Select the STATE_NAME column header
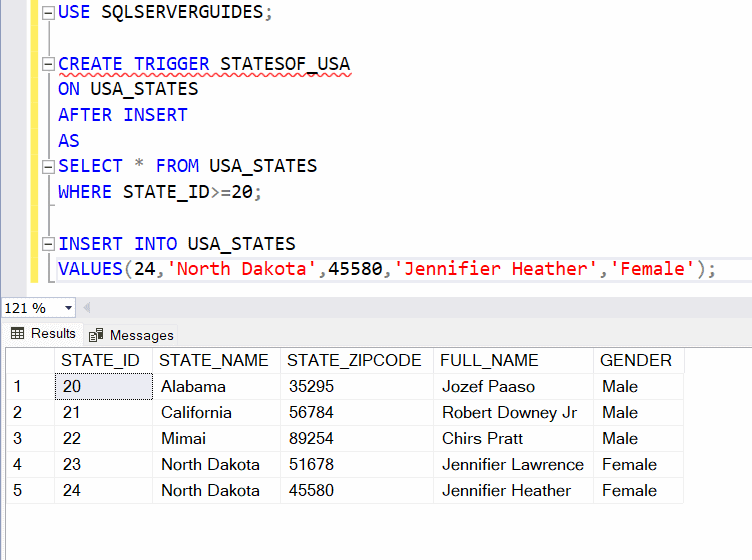The image size is (752, 560). (x=216, y=361)
